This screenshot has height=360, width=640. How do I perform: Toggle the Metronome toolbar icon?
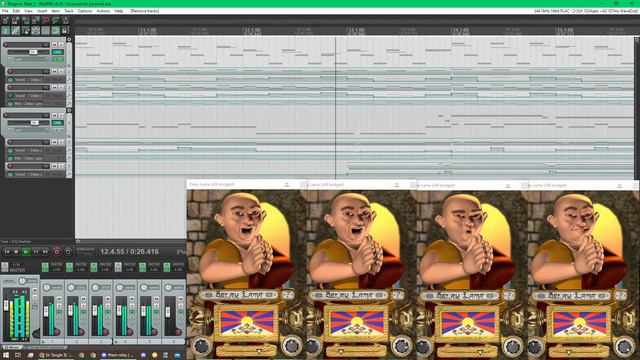pos(65,20)
